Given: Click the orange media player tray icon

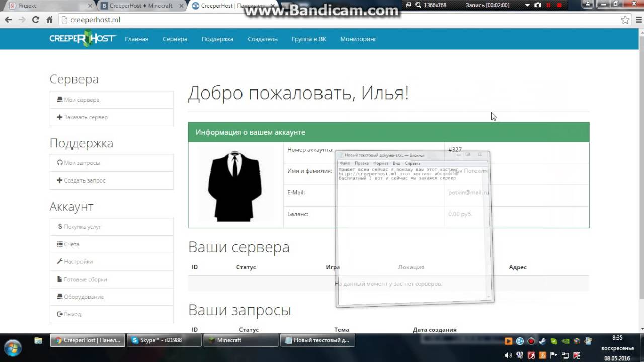Looking at the screenshot, I should tap(508, 341).
